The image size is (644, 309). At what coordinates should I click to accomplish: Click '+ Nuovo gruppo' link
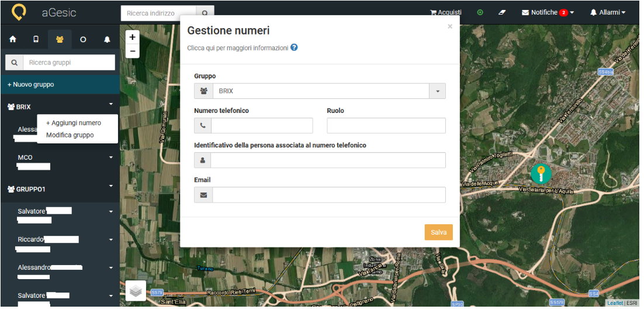coord(30,85)
